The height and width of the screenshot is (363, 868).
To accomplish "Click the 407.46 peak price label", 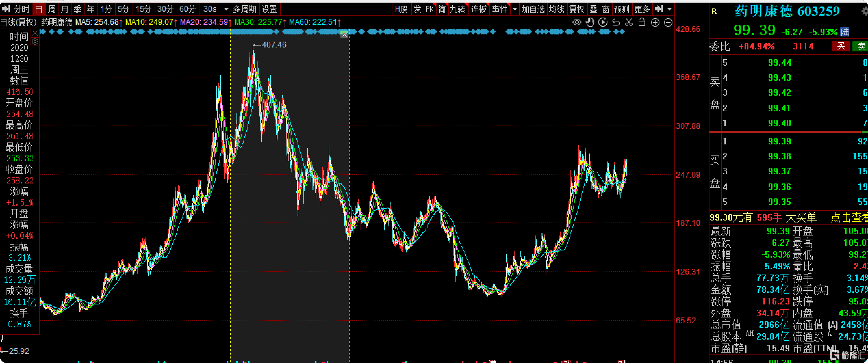I will click(274, 45).
